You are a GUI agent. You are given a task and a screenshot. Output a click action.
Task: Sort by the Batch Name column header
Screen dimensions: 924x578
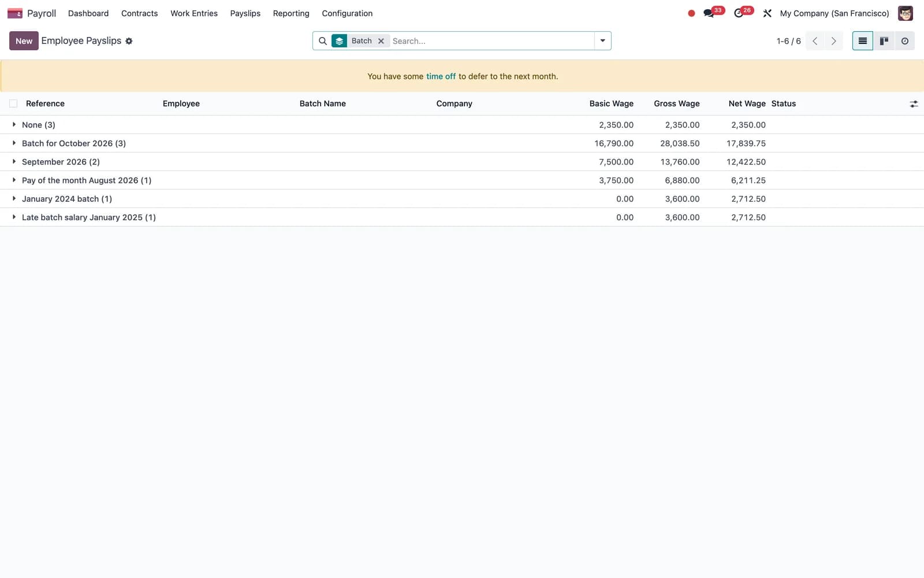[323, 103]
